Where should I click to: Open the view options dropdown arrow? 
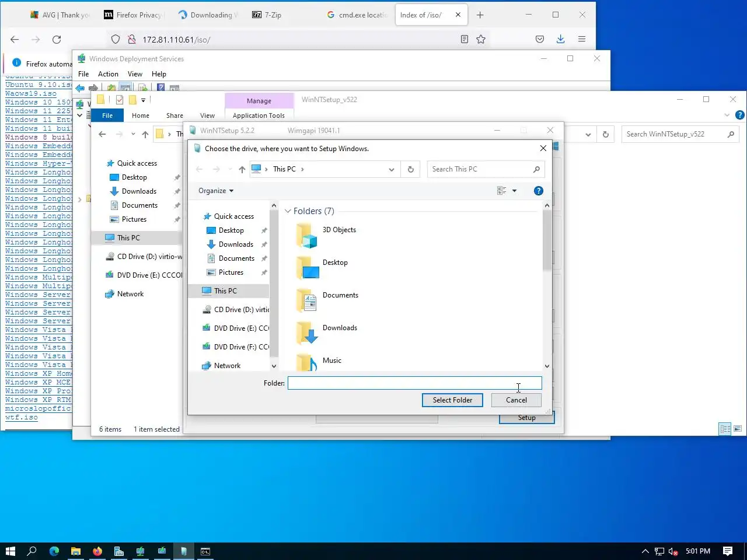click(514, 191)
